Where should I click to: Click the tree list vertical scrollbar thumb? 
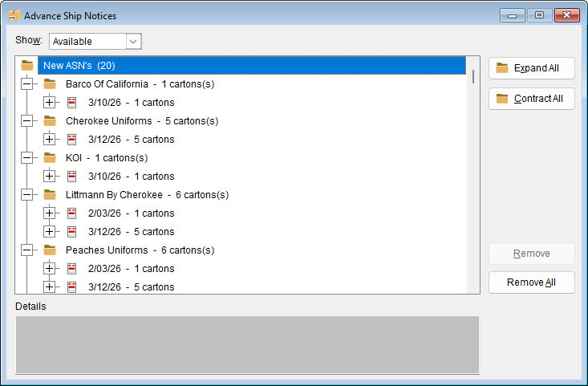pyautogui.click(x=473, y=76)
